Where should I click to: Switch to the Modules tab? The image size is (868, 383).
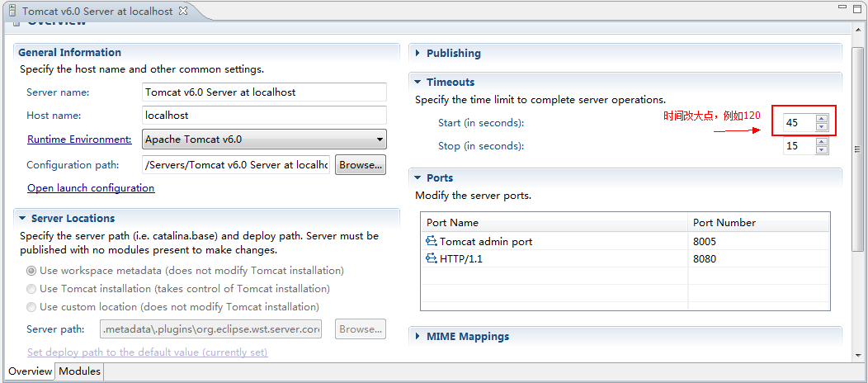tap(80, 371)
